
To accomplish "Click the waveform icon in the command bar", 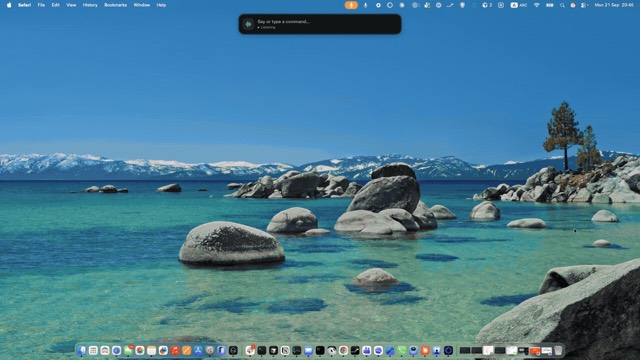I will click(248, 24).
